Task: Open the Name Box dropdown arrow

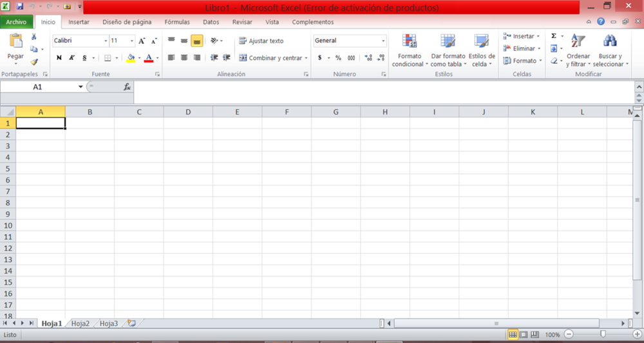Action: (80, 86)
